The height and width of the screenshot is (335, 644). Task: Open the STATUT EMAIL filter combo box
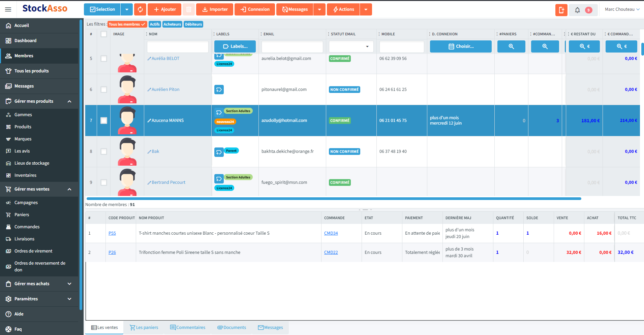point(351,46)
